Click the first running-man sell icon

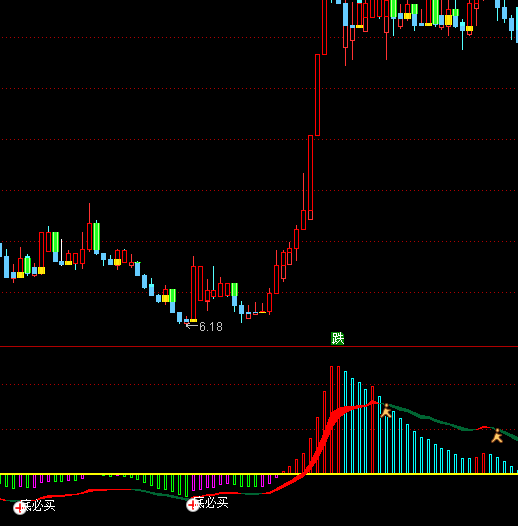[x=386, y=411]
